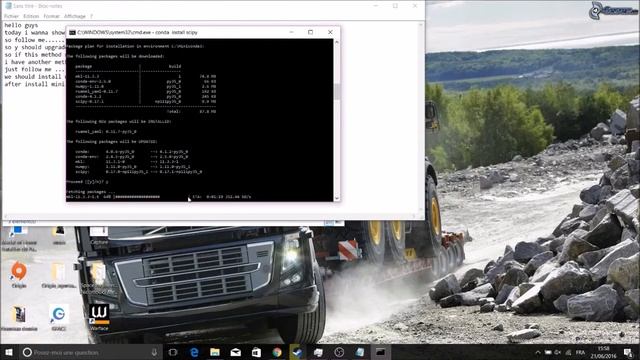Viewport: 640px width, 360px height.
Task: Close the cmd.exe conda install window
Action: (x=330, y=32)
